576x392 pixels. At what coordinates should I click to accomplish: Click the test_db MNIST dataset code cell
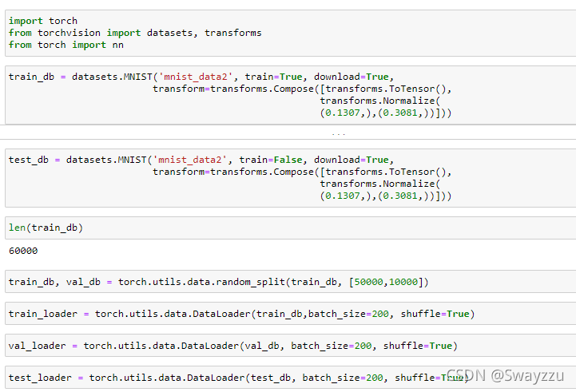pos(291,178)
